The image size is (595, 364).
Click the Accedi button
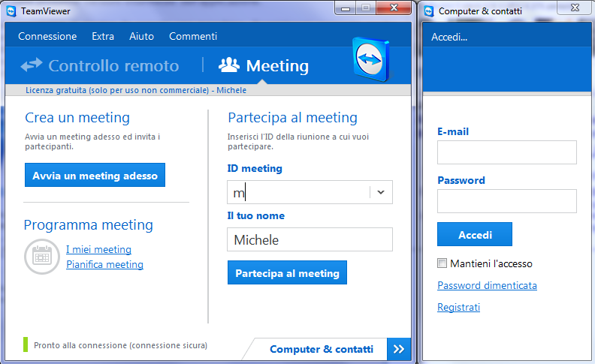(475, 234)
